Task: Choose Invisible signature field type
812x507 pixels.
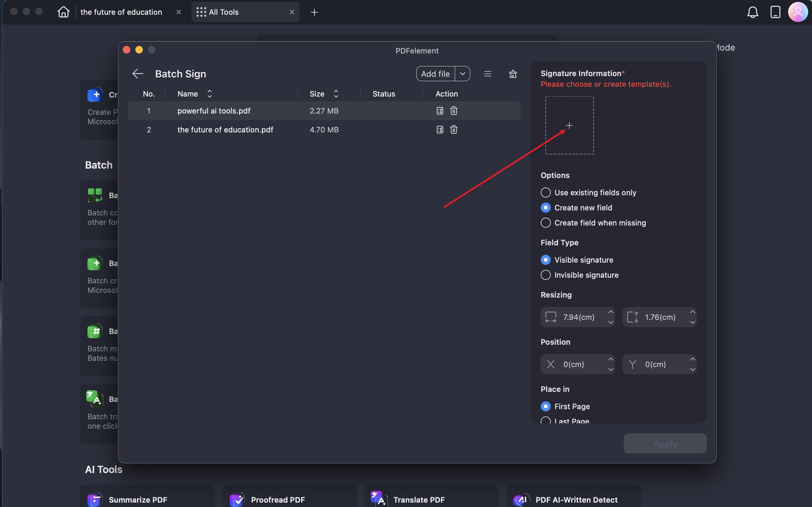Action: 546,275
